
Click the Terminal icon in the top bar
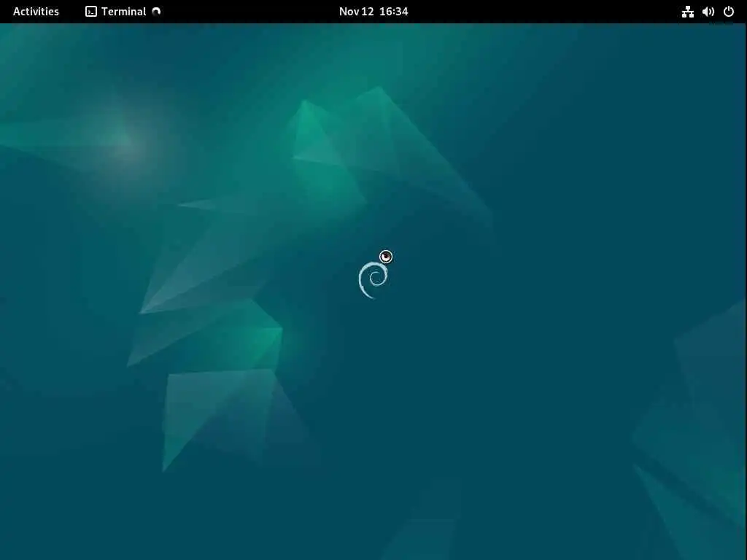pyautogui.click(x=91, y=12)
